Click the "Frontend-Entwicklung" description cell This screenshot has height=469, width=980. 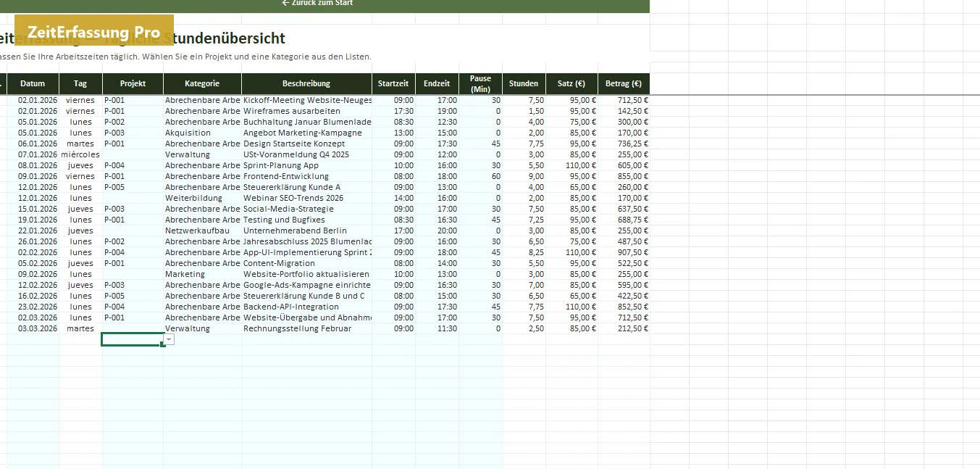(306, 176)
